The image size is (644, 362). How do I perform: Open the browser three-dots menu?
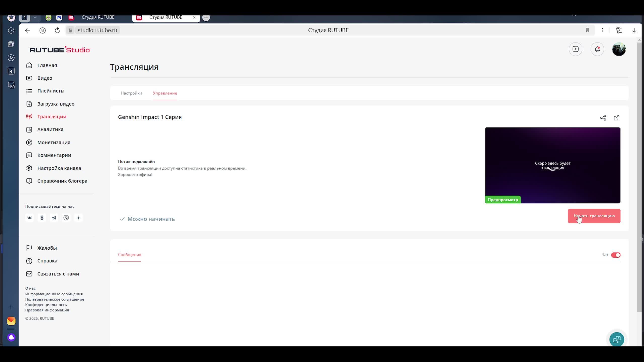coord(602,30)
